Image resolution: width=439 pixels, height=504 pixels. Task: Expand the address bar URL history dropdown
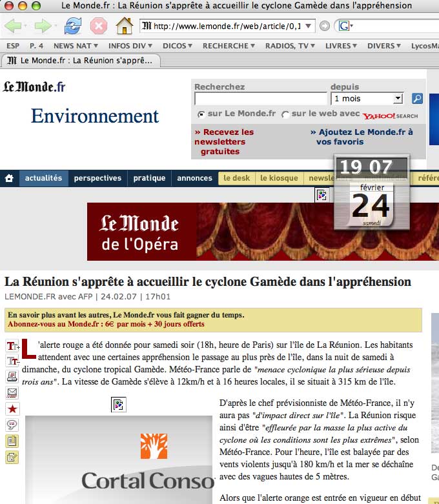point(308,26)
